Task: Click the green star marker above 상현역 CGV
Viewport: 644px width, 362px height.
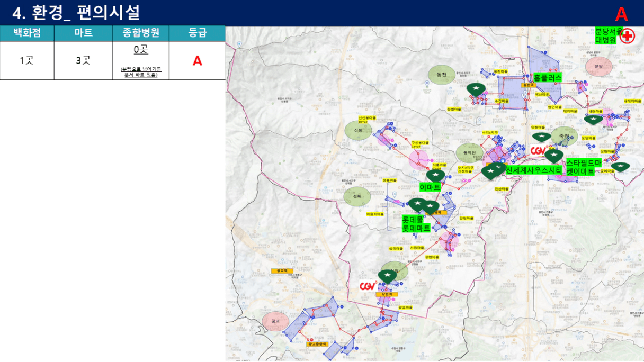Action: coord(388,276)
